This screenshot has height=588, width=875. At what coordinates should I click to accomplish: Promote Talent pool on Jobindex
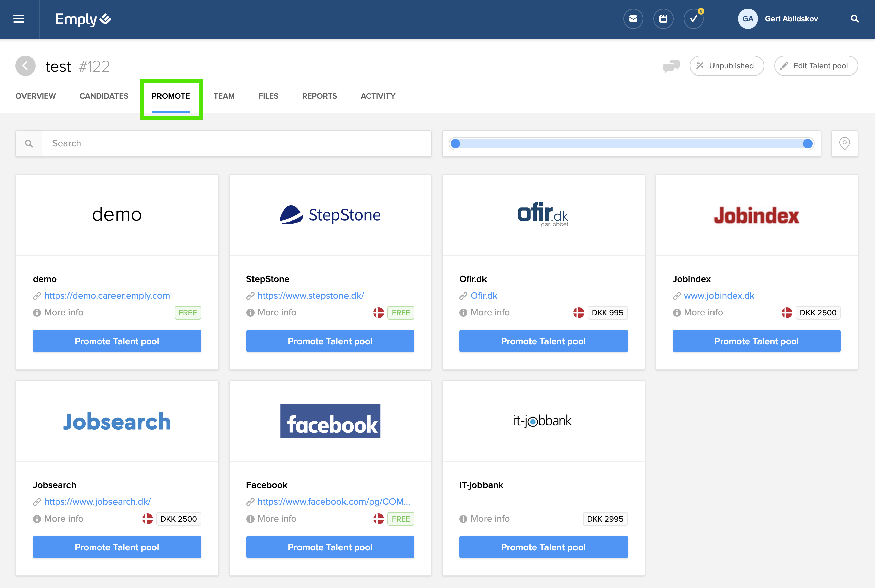(x=756, y=341)
